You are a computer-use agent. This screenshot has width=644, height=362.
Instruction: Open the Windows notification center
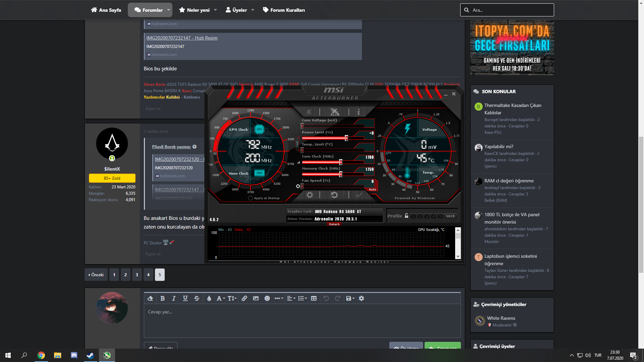(x=634, y=355)
